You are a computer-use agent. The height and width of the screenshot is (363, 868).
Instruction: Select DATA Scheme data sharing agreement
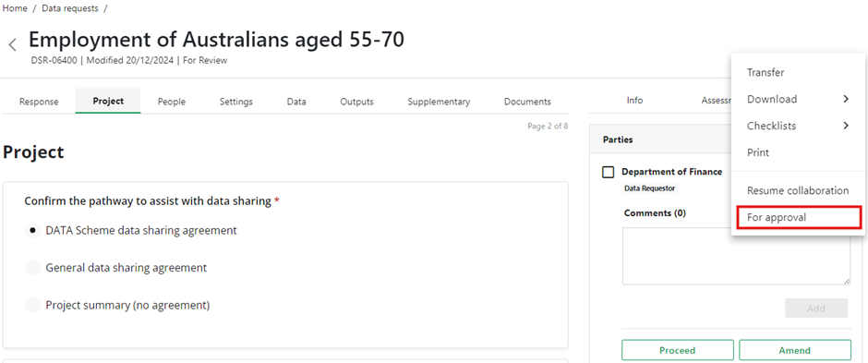pyautogui.click(x=32, y=230)
